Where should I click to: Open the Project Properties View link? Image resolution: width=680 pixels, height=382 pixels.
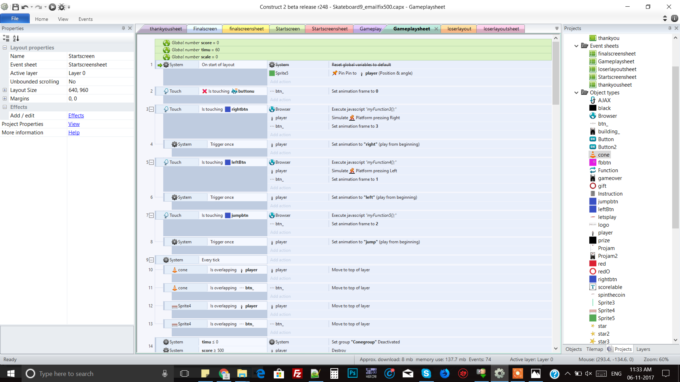tap(74, 124)
